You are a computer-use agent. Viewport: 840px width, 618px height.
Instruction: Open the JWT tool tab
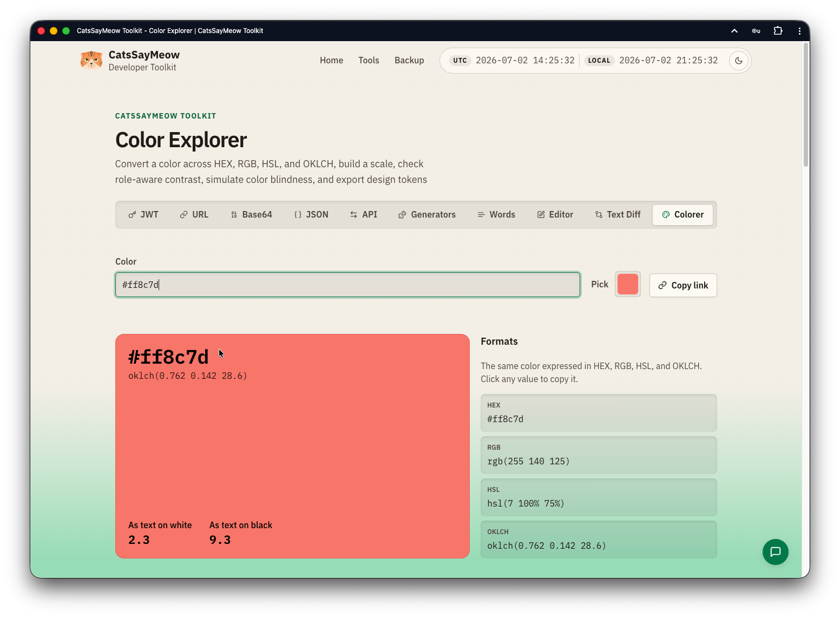click(143, 215)
